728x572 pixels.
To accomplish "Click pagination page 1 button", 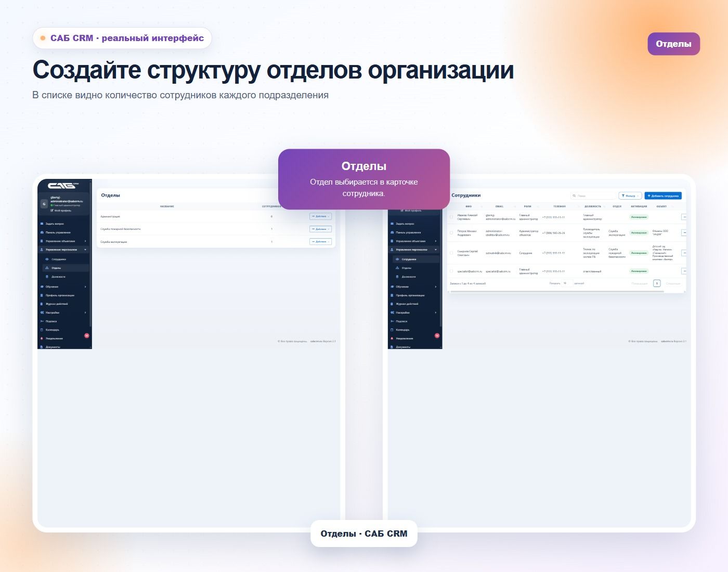I will (657, 283).
